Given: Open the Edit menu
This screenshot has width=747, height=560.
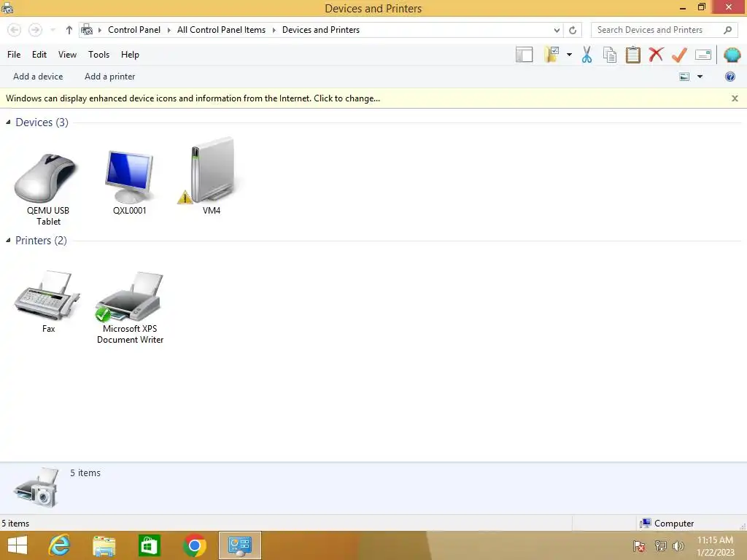Looking at the screenshot, I should [x=39, y=55].
